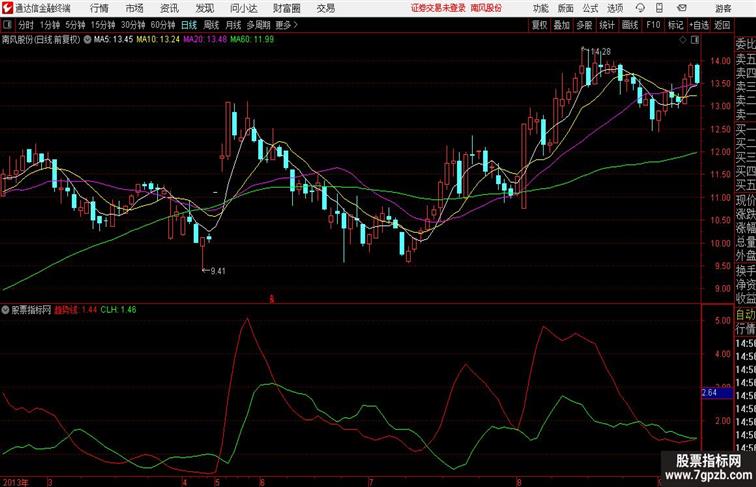The height and width of the screenshot is (487, 756).
Task: Click the 2.64 blue value tag
Action: click(717, 393)
